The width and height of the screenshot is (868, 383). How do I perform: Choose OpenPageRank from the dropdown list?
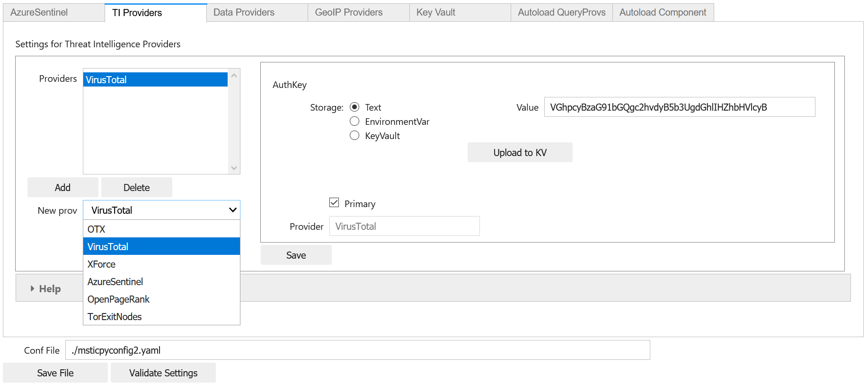click(161, 299)
